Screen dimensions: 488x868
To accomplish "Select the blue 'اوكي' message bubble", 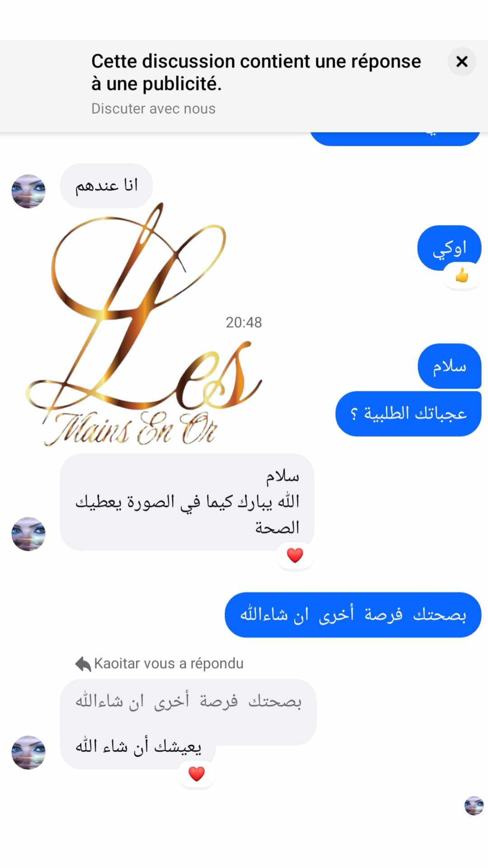I will pyautogui.click(x=450, y=248).
